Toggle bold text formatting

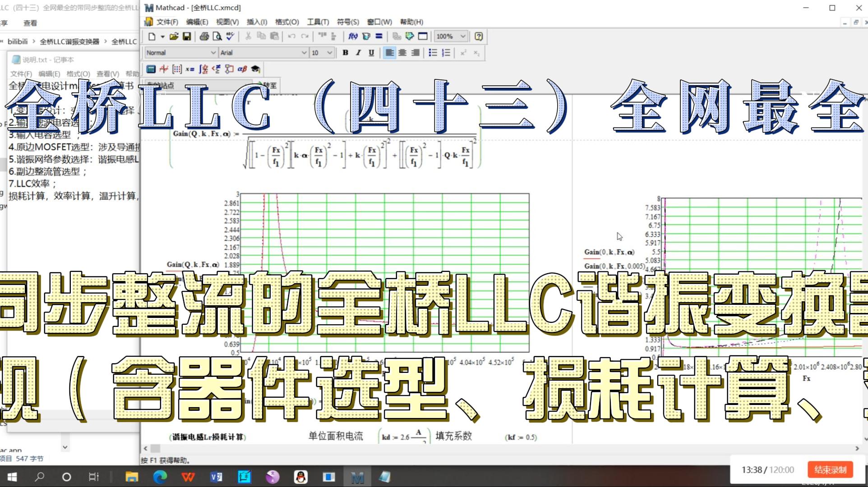(345, 53)
